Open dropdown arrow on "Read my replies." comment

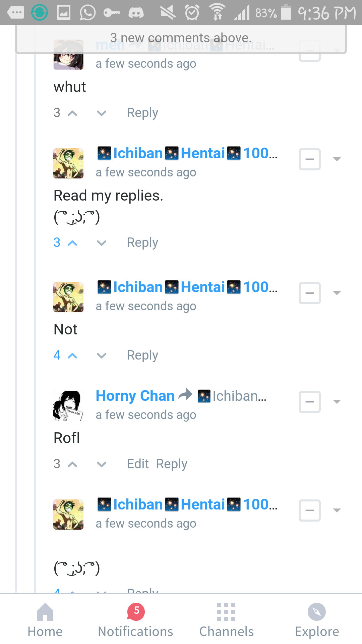point(337,159)
